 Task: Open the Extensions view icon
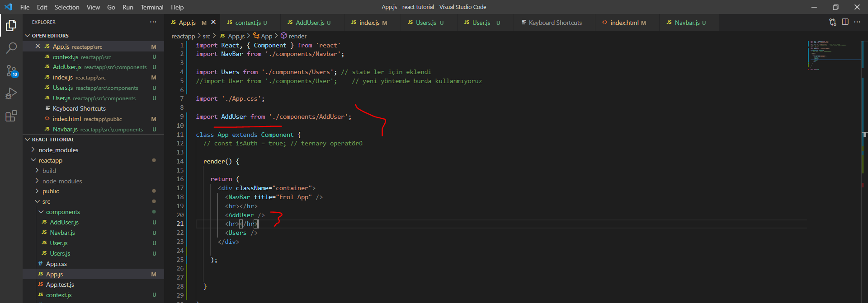pyautogui.click(x=11, y=116)
